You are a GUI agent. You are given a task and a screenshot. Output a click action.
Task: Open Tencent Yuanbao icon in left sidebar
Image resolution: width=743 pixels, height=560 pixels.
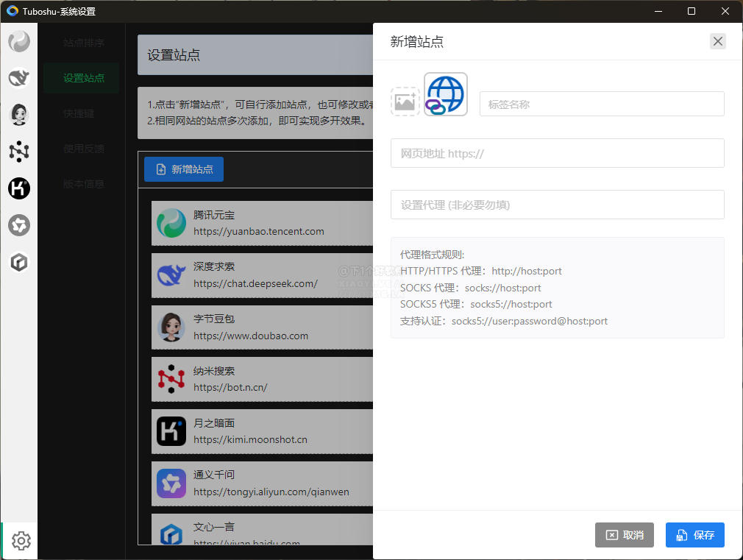tap(19, 42)
